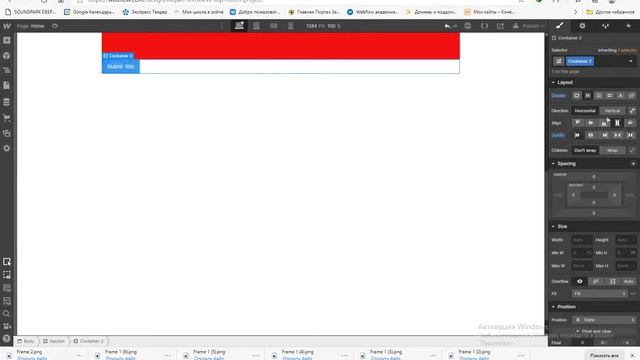Open the Assets panel icon

7,133
